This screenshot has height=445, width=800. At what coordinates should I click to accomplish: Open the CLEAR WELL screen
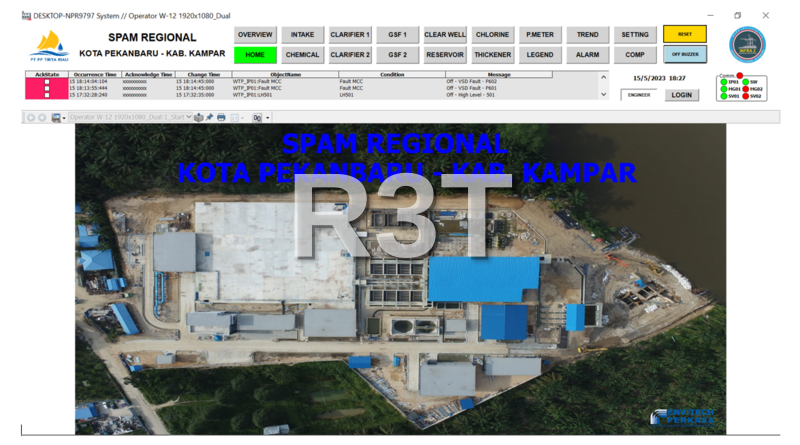pyautogui.click(x=445, y=35)
